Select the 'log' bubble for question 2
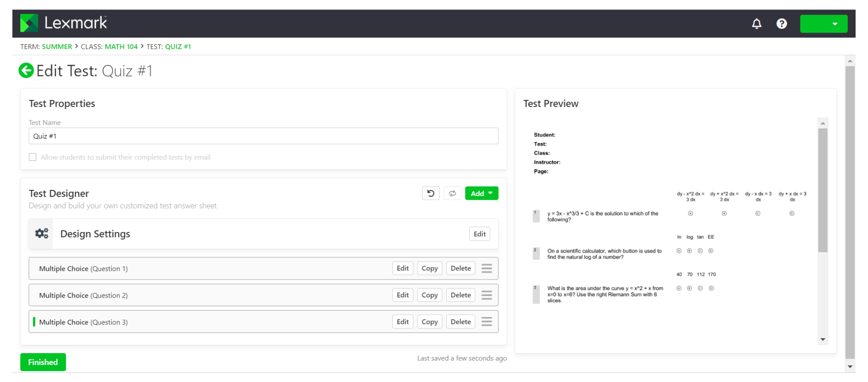The height and width of the screenshot is (382, 868). (x=689, y=251)
